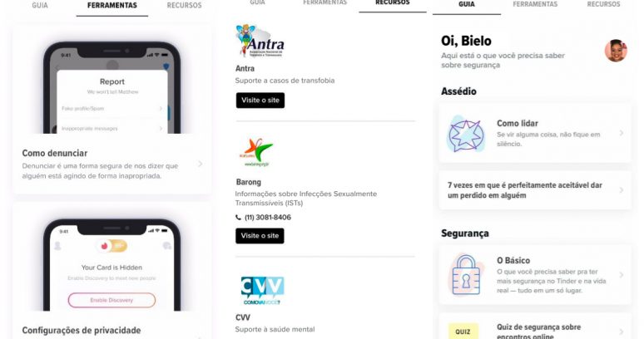
Task: Click the padlock O Básico icon
Action: (466, 275)
